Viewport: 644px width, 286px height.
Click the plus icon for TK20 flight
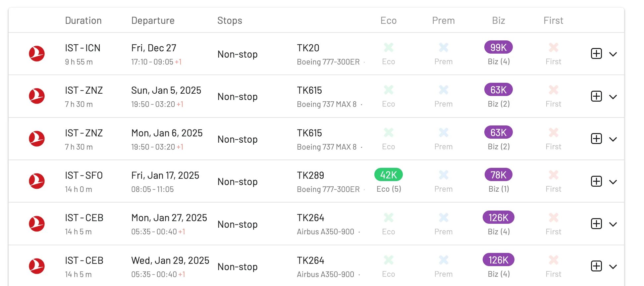pyautogui.click(x=596, y=54)
